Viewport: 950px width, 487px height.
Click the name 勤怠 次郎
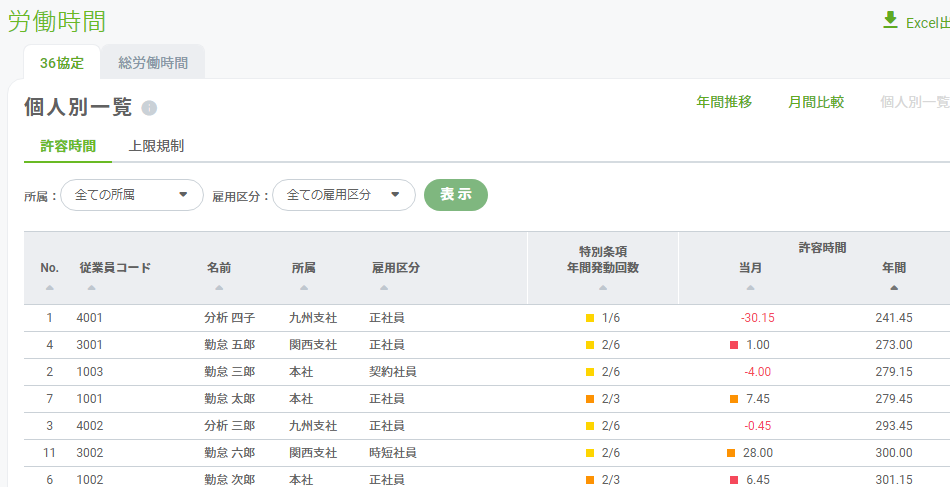click(x=230, y=480)
